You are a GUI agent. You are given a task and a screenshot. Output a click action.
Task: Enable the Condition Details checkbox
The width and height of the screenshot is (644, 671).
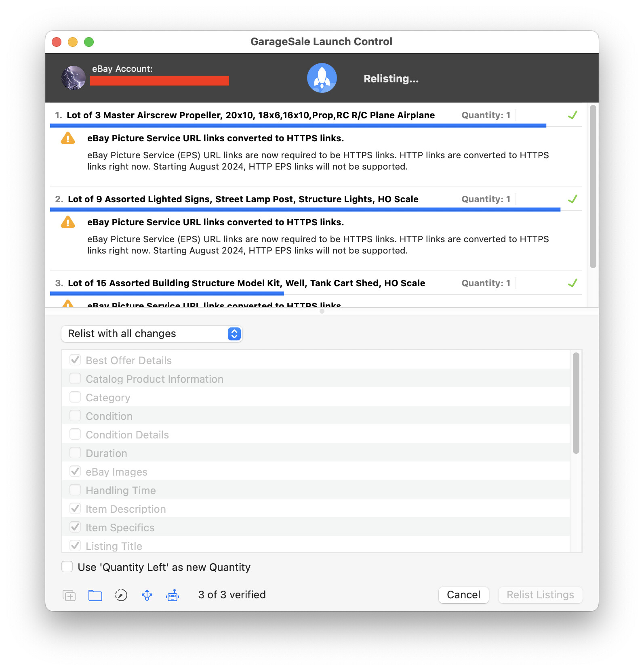tap(75, 434)
